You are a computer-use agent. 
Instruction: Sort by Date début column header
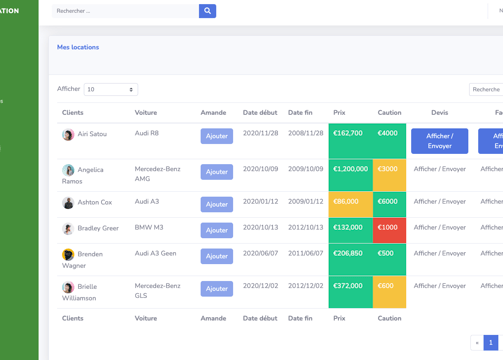click(x=260, y=113)
